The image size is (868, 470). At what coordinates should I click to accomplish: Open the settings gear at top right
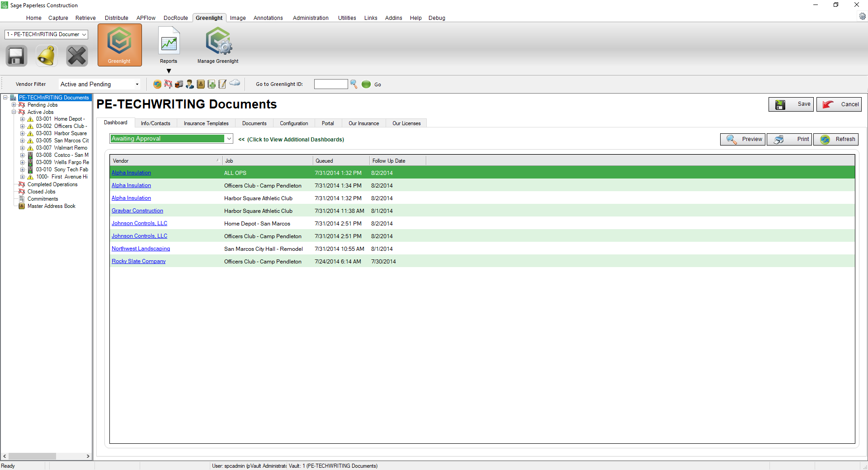[x=863, y=16]
